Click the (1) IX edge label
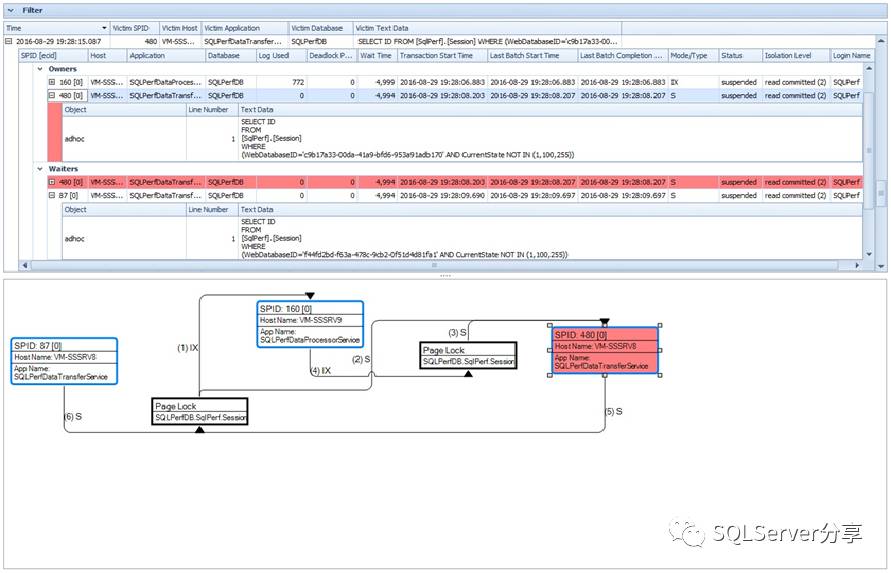 [188, 347]
